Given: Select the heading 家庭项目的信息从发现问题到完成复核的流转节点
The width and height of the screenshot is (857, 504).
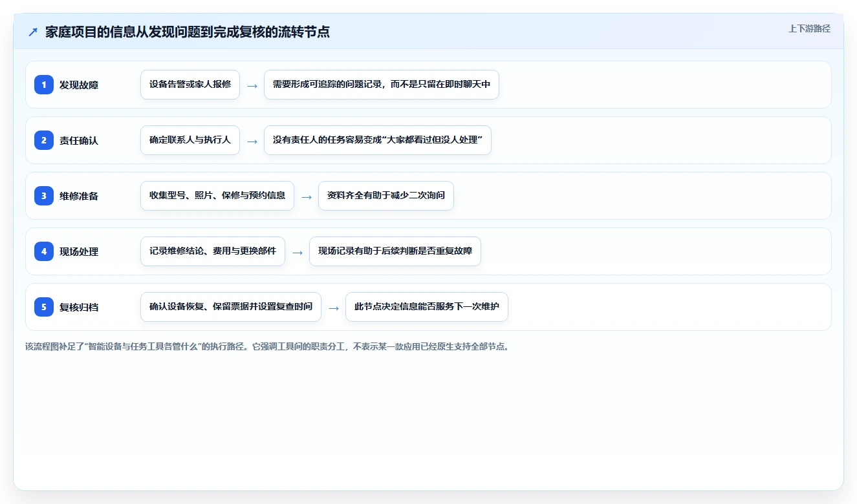Looking at the screenshot, I should [x=188, y=32].
